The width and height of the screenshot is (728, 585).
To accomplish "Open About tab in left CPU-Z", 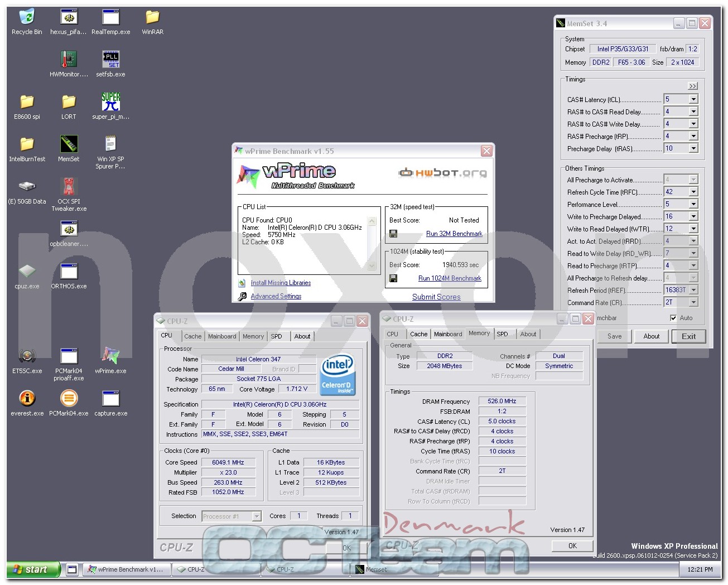I will [x=302, y=336].
